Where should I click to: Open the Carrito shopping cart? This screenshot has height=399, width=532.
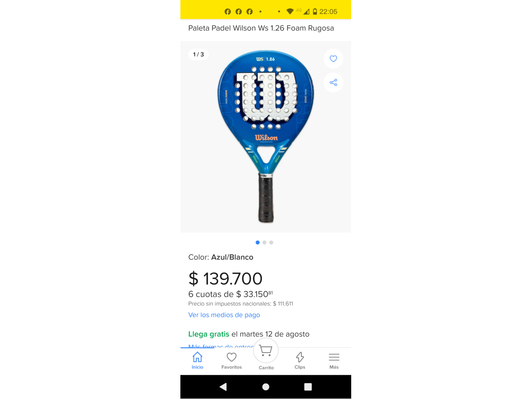(x=266, y=355)
